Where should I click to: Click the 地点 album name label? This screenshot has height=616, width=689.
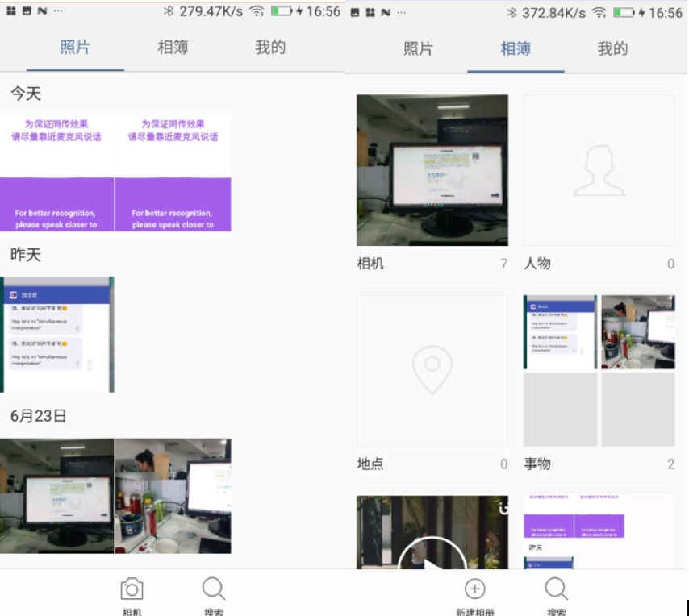pyautogui.click(x=370, y=464)
